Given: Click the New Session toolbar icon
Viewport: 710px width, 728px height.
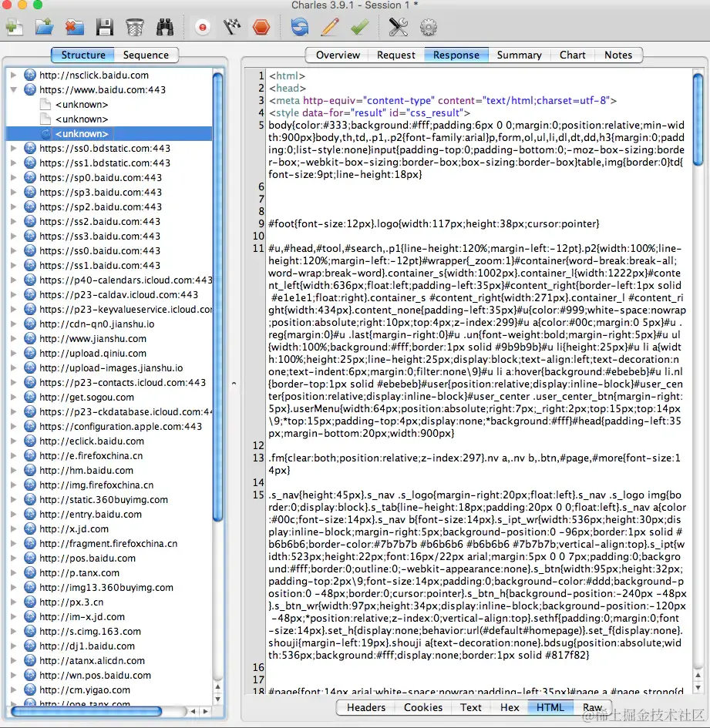Looking at the screenshot, I should (15, 28).
